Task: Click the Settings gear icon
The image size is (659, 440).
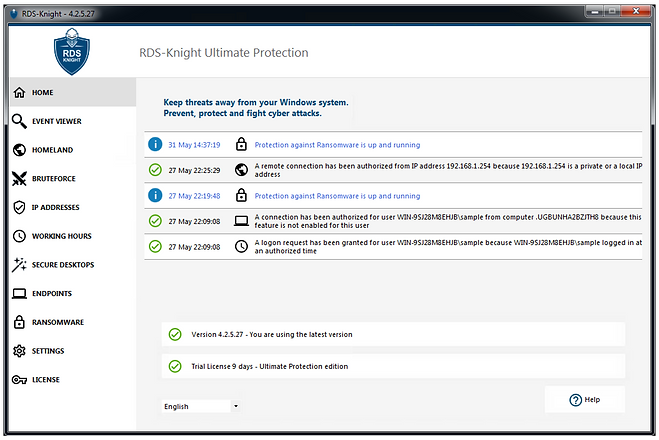Action: tap(19, 351)
